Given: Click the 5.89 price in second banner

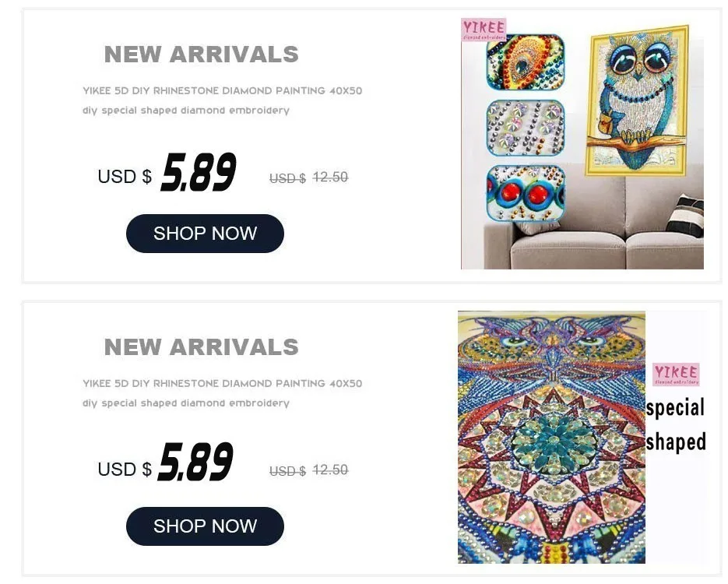Looking at the screenshot, I should tap(195, 462).
